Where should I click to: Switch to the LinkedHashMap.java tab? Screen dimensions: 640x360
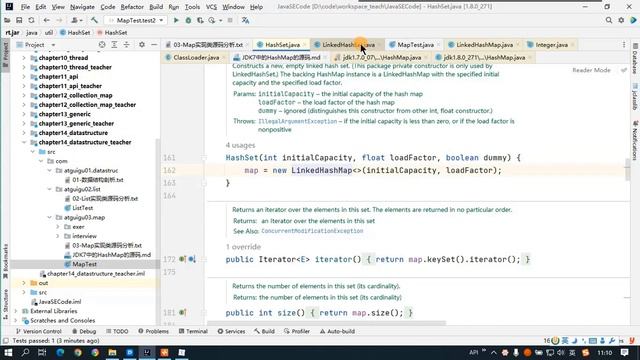[484, 45]
